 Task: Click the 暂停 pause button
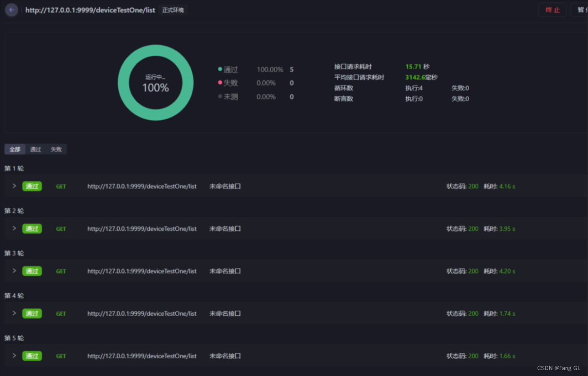[x=580, y=10]
